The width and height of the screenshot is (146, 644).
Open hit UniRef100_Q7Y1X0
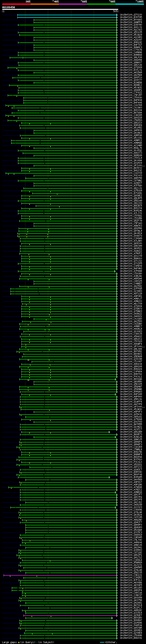131,15
